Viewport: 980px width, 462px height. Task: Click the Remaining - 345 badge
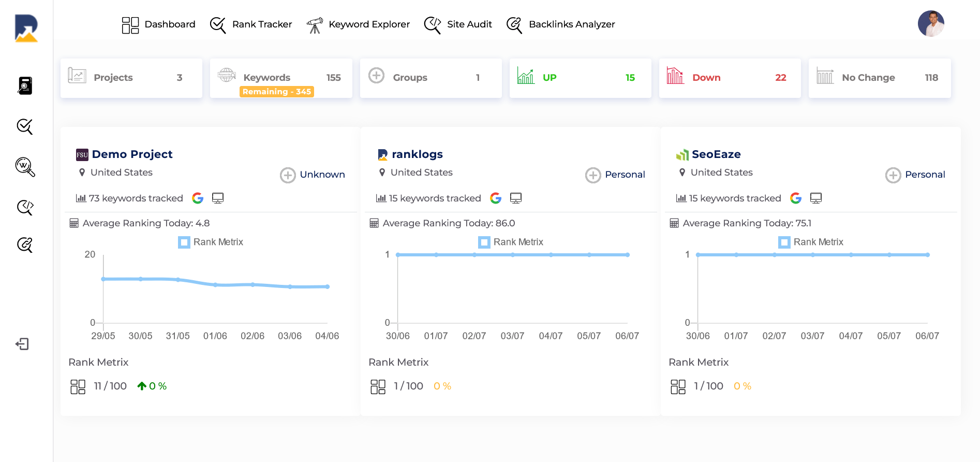(277, 92)
